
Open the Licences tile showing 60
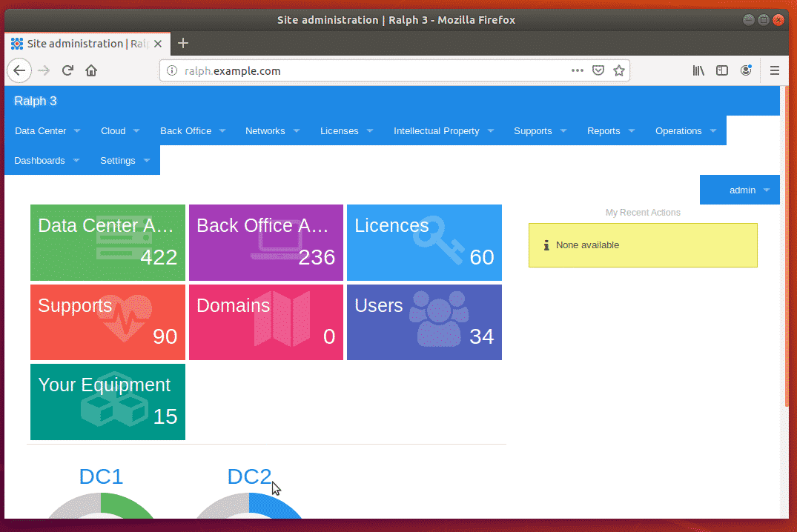tap(424, 242)
